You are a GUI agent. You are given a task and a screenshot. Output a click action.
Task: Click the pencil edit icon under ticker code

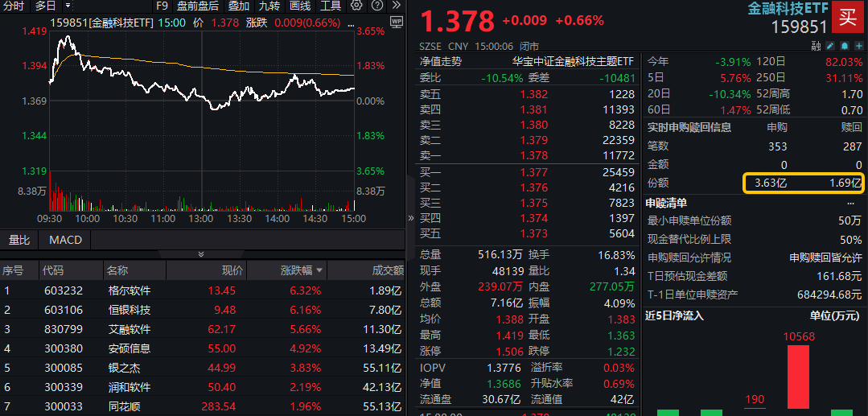830,45
